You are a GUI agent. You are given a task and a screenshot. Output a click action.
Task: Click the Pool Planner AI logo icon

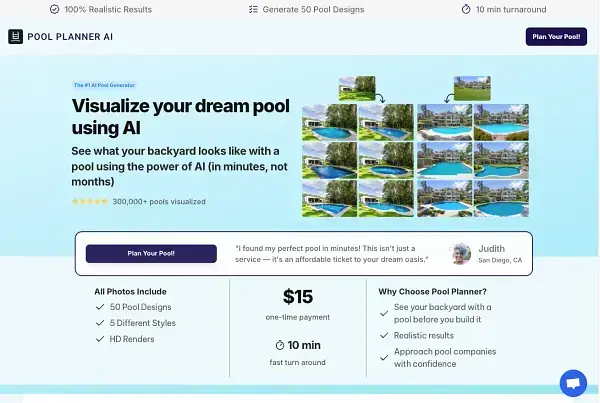15,37
